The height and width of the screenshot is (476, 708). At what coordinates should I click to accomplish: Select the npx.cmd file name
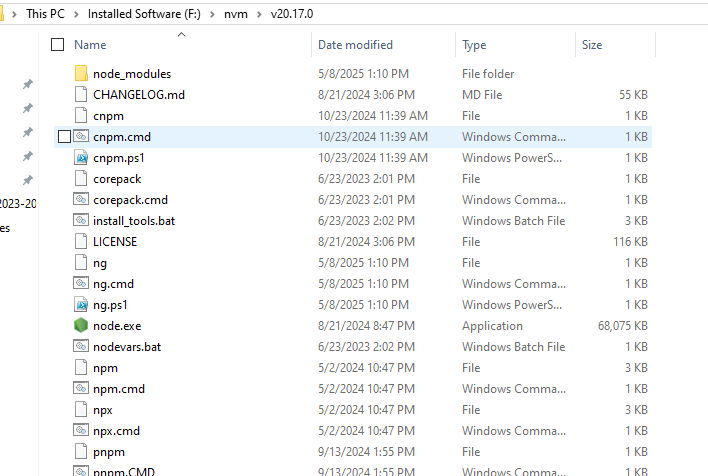click(x=116, y=431)
